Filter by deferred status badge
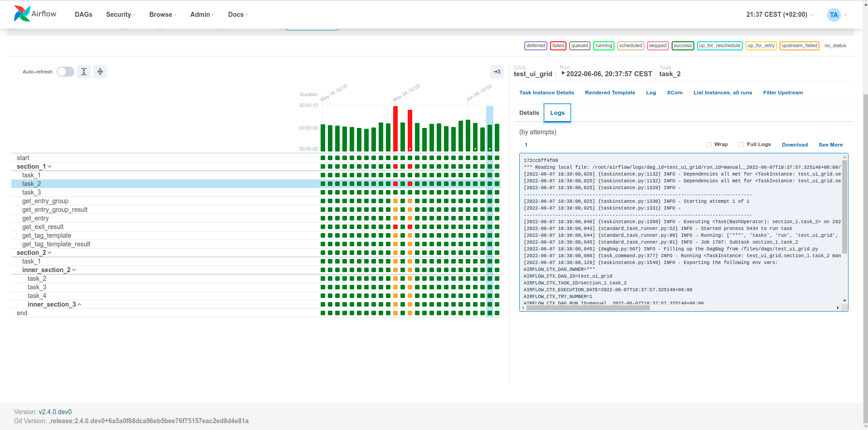Image resolution: width=868 pixels, height=430 pixels. pos(536,46)
